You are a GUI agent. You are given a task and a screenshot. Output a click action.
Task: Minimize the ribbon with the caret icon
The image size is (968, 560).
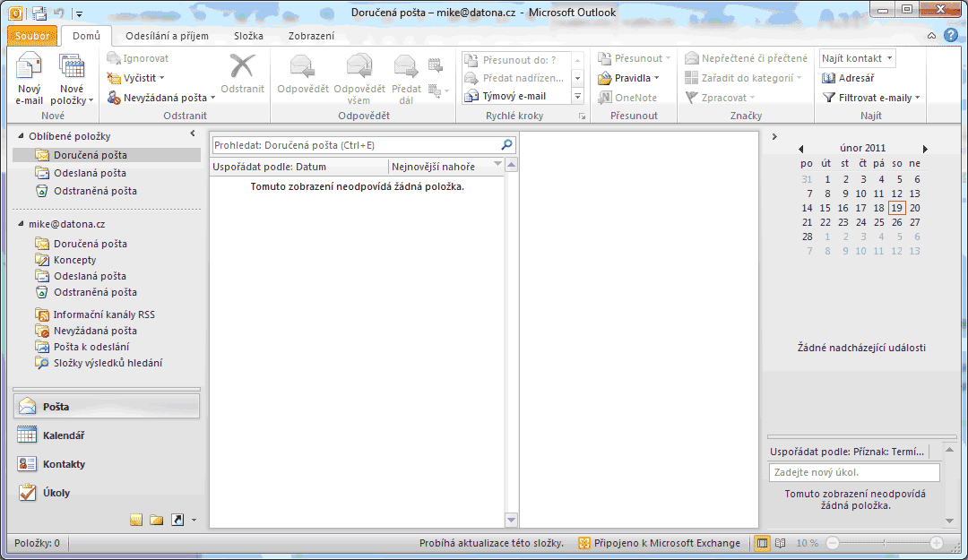(931, 36)
